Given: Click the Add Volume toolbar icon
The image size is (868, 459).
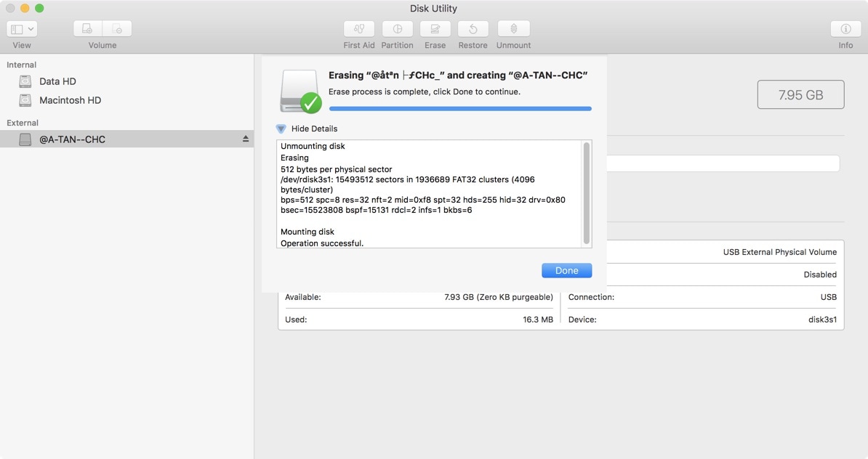Looking at the screenshot, I should (87, 29).
